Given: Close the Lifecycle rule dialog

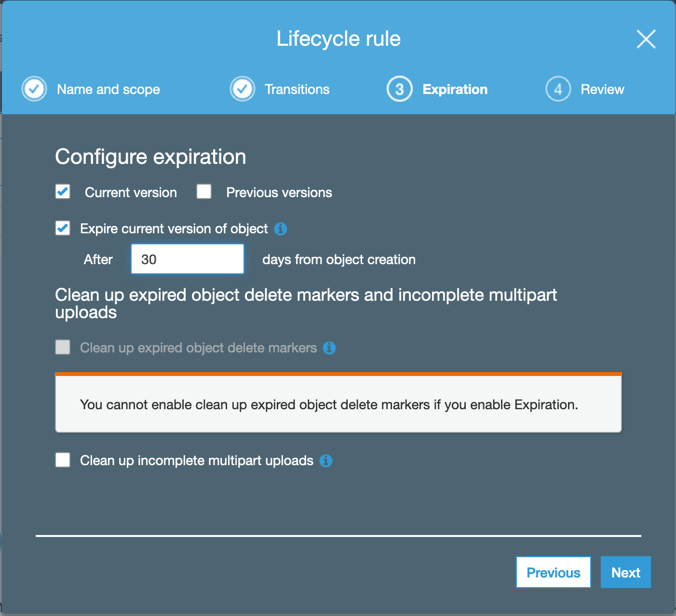Looking at the screenshot, I should (x=646, y=39).
